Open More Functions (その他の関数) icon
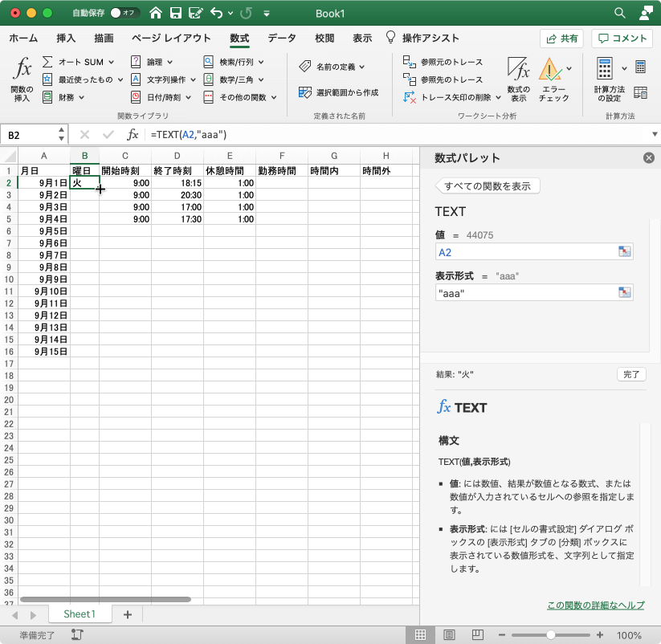Screen dimensions: 661x644 tap(208, 97)
